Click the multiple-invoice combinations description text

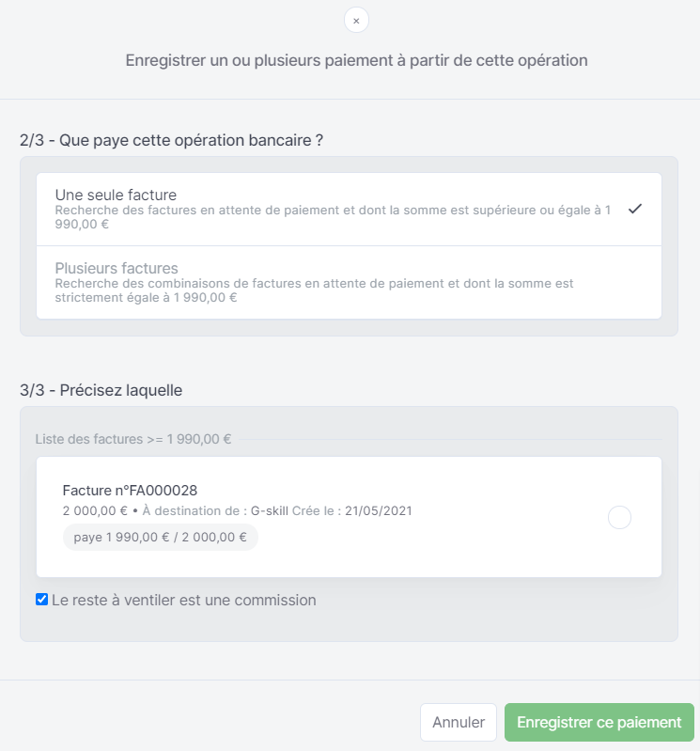[314, 290]
